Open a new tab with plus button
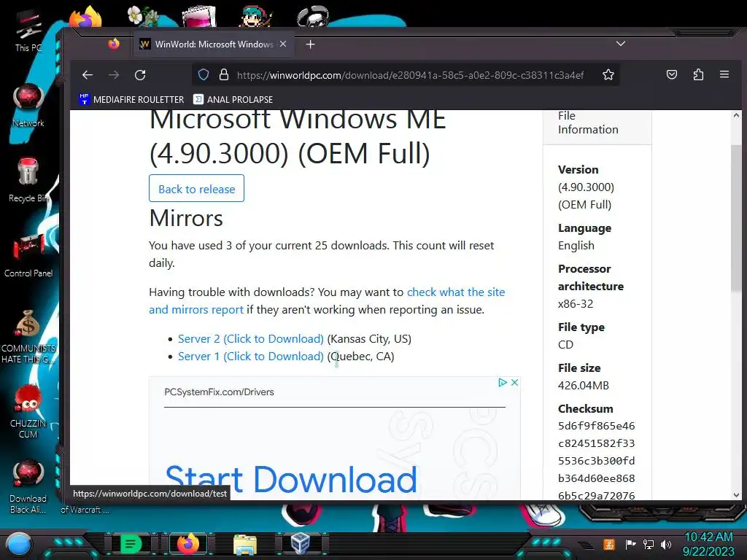The height and width of the screenshot is (560, 747). tap(310, 44)
